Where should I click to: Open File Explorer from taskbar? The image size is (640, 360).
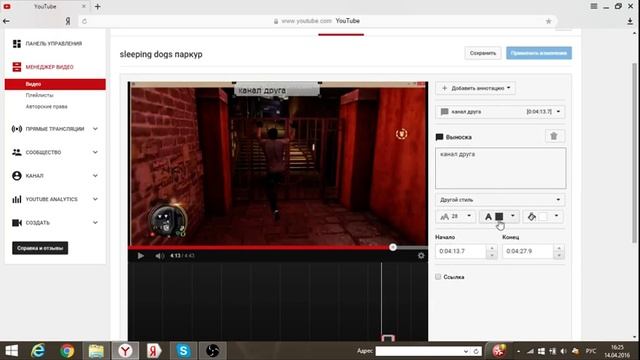pos(96,351)
